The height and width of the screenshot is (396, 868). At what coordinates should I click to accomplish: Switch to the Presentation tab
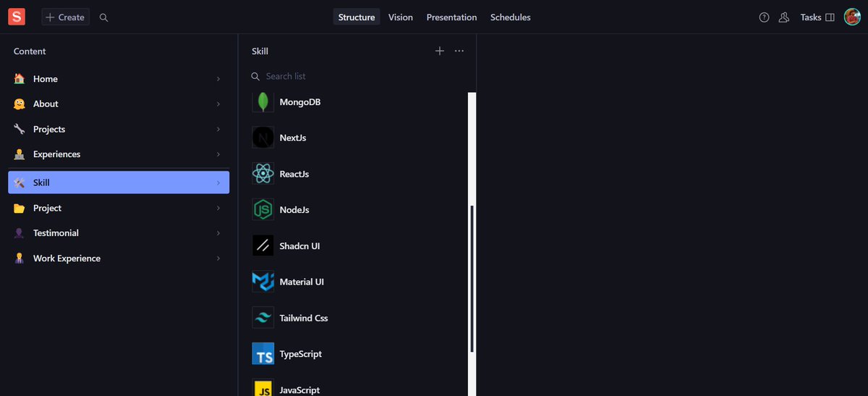click(x=451, y=17)
